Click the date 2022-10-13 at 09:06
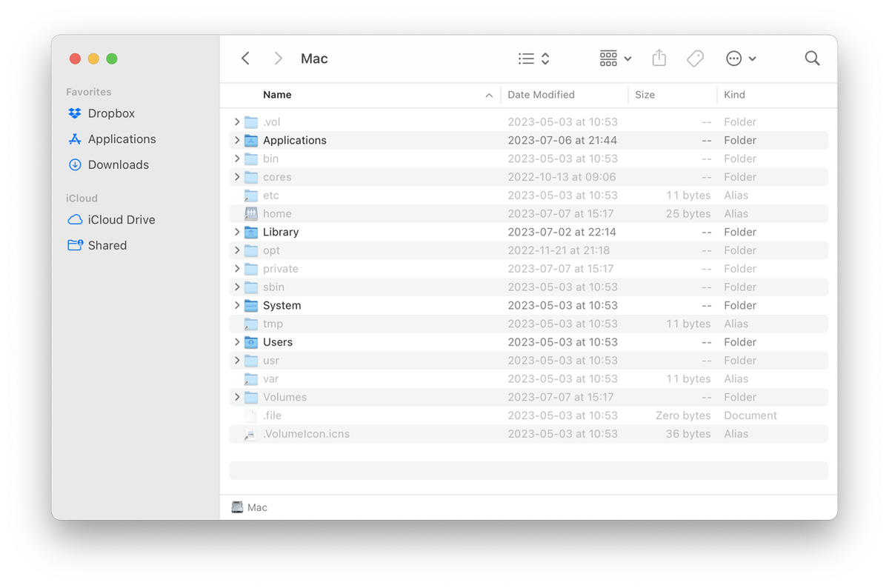Screen dimensions: 889x588 coord(562,177)
